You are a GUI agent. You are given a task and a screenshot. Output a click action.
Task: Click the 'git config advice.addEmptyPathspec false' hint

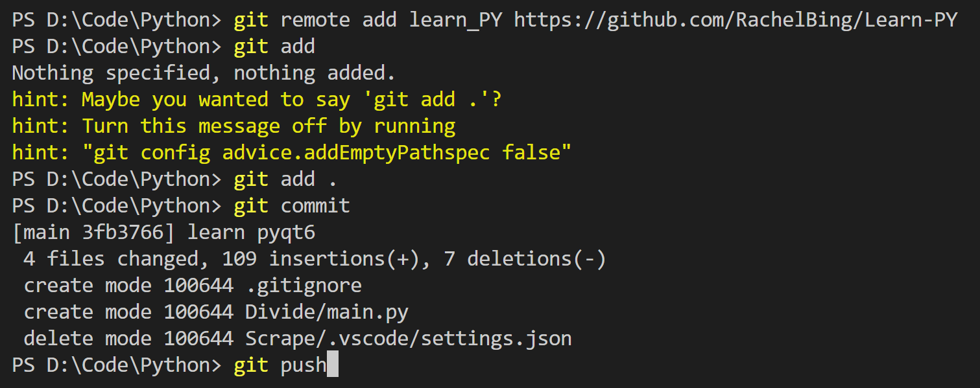[292, 153]
